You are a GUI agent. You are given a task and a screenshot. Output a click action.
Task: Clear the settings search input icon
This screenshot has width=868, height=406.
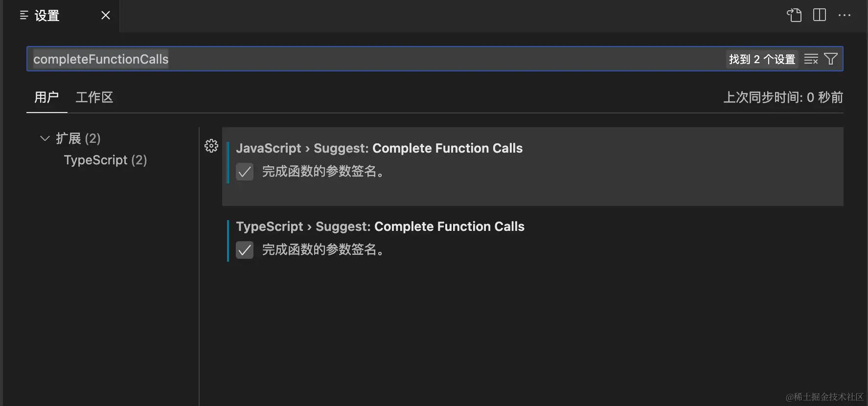click(x=811, y=59)
